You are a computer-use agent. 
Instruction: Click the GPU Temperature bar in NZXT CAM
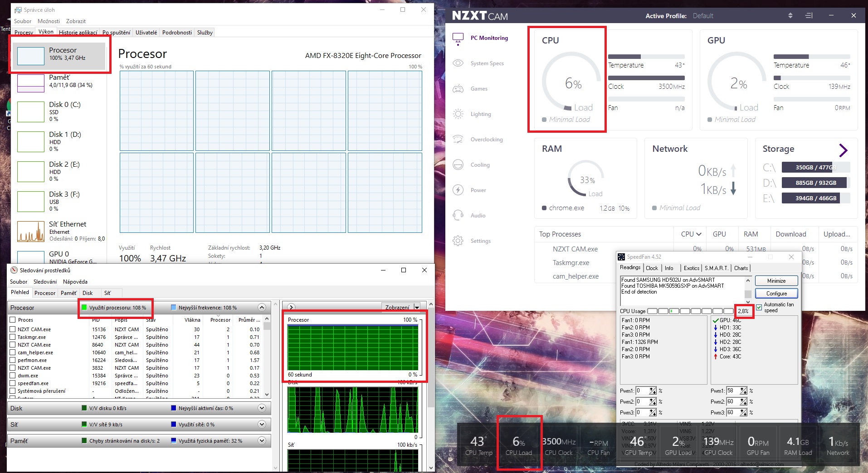point(812,57)
